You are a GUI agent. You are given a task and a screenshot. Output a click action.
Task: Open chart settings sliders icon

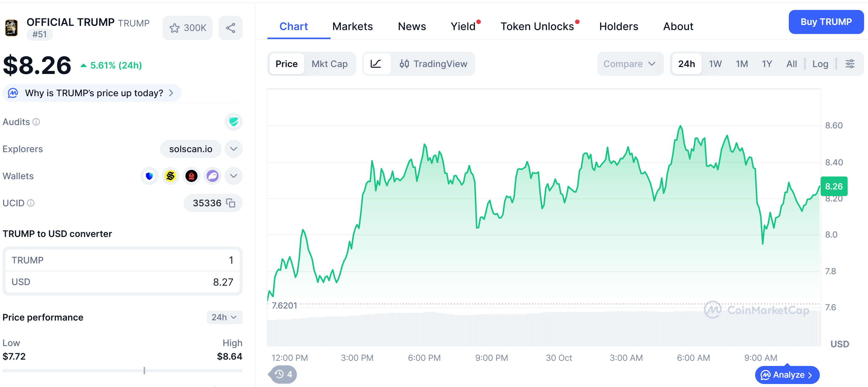coord(850,64)
